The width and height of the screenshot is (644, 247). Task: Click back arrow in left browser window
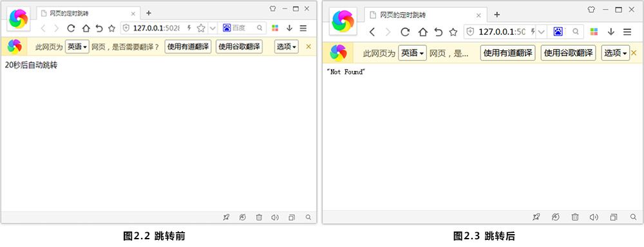pyautogui.click(x=43, y=28)
